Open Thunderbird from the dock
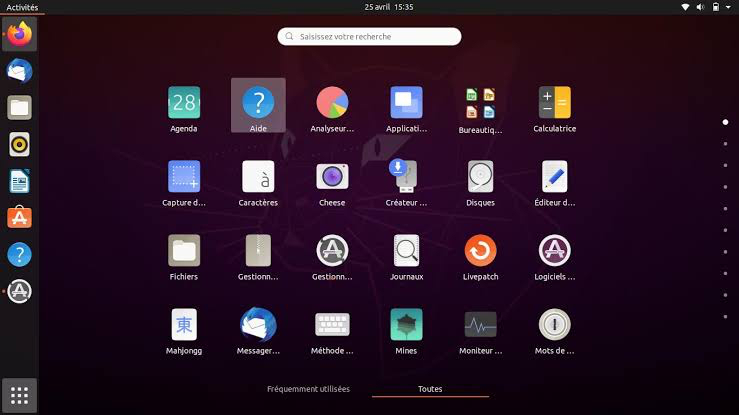Screen dimensions: 739x415 click(x=19, y=71)
